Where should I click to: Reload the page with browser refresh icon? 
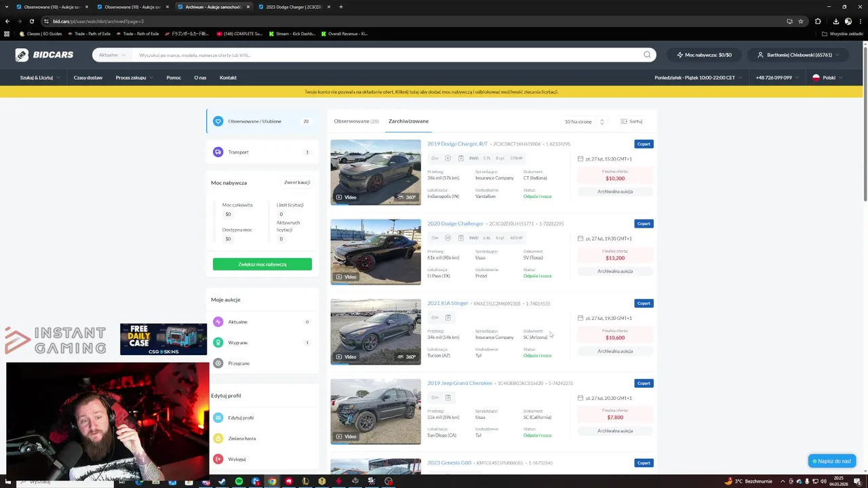click(31, 21)
